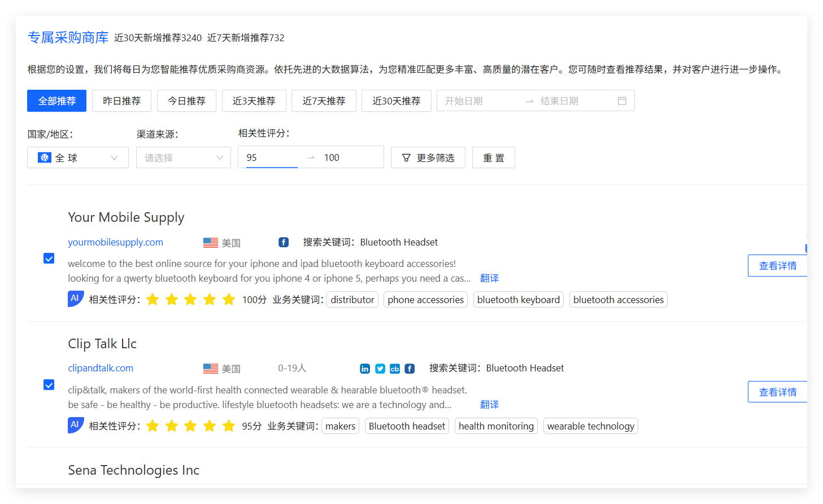Click the bluetooth accessories keyword tag

[x=619, y=300]
